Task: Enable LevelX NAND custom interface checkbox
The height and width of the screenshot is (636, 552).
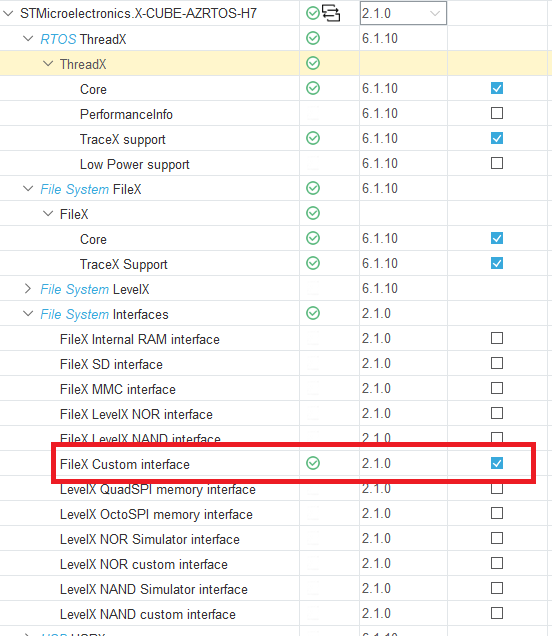Action: (x=497, y=613)
